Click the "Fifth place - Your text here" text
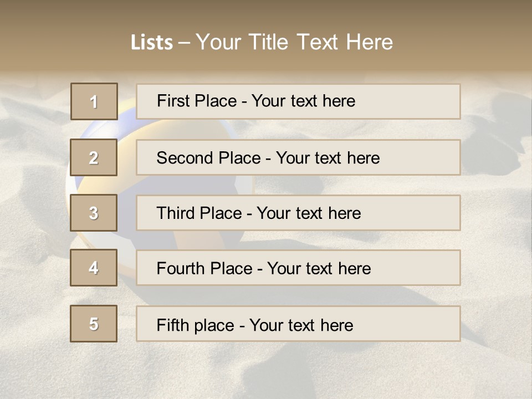The width and height of the screenshot is (532, 399). tap(255, 325)
